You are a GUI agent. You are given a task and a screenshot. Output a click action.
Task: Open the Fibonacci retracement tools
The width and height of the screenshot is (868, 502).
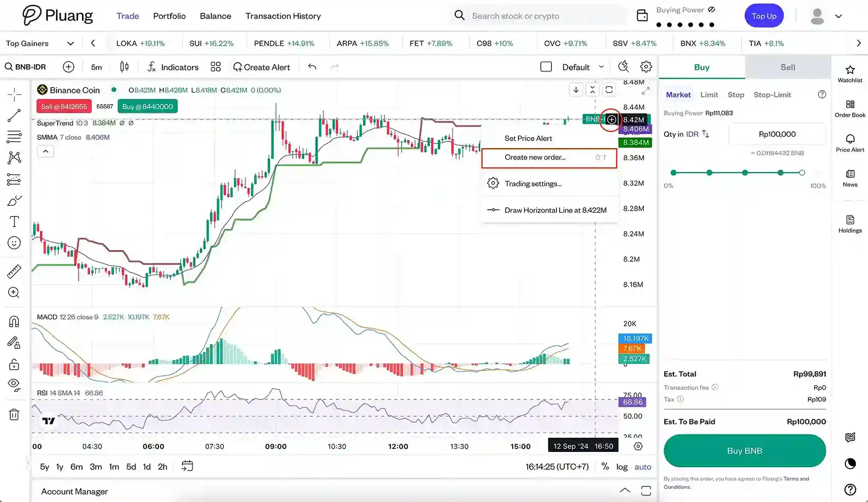pos(14,137)
